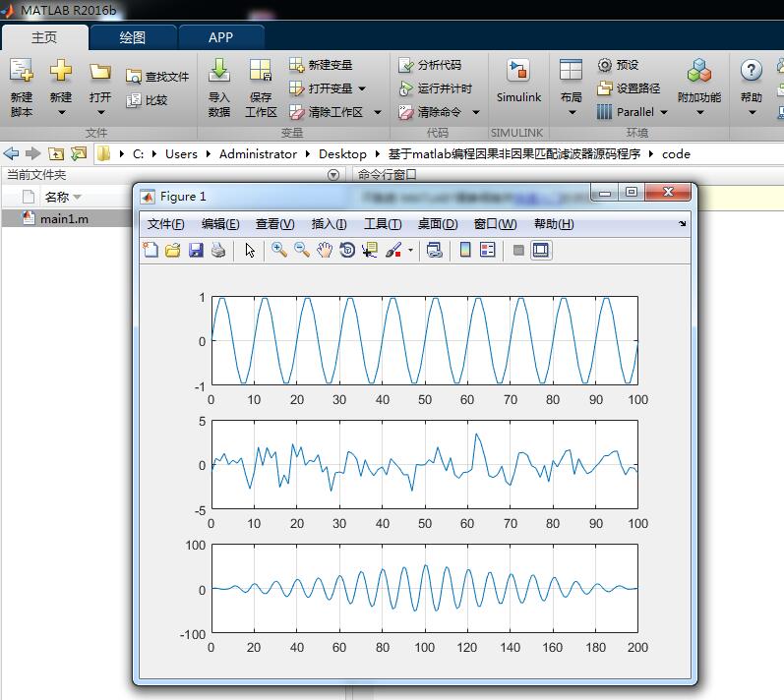Click Find Files (查找文件)

coord(157,77)
